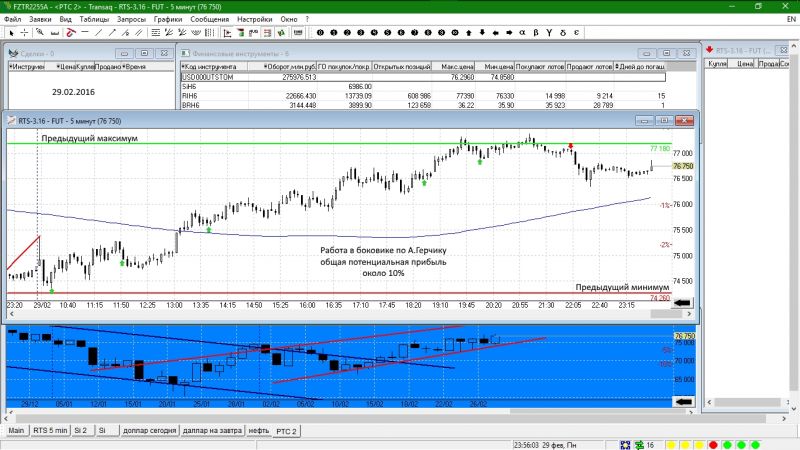Open the Окно menu
800x450 pixels.
[x=289, y=19]
